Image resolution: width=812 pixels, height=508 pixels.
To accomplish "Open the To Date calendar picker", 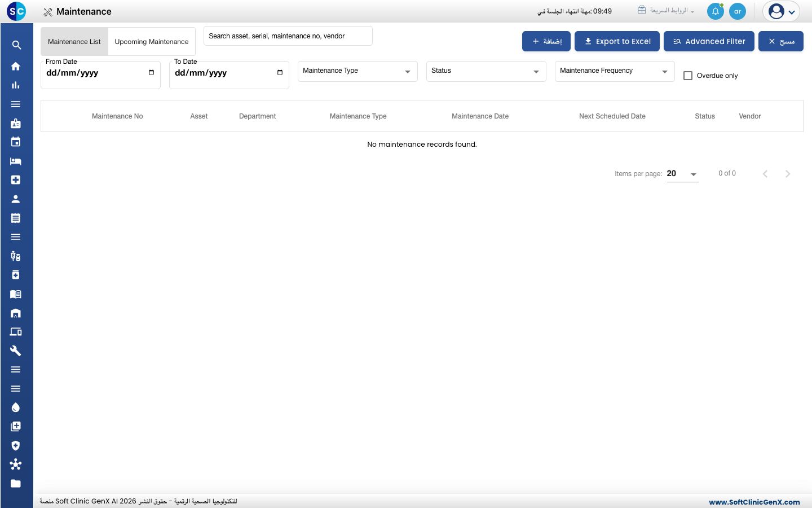I will pos(280,73).
